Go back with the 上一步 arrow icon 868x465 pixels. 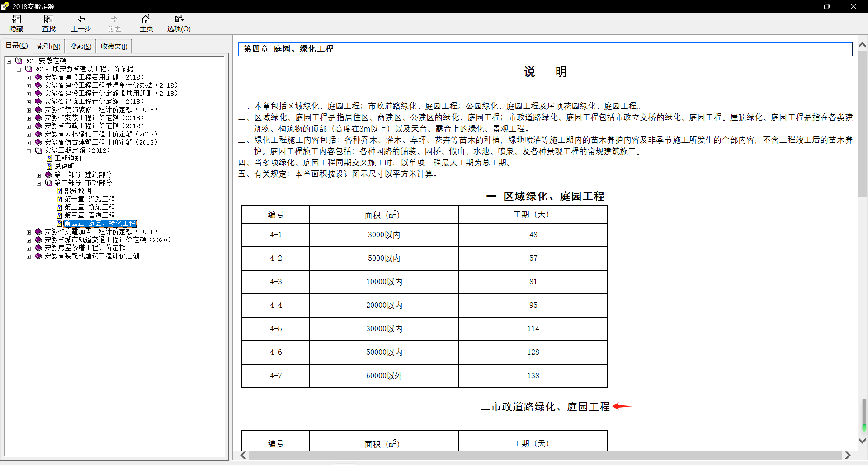click(81, 19)
